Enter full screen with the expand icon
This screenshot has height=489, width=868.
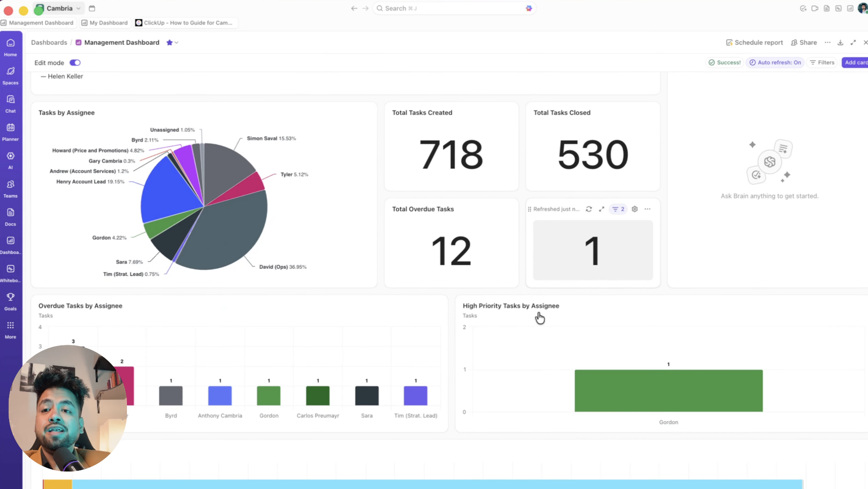pyautogui.click(x=853, y=42)
